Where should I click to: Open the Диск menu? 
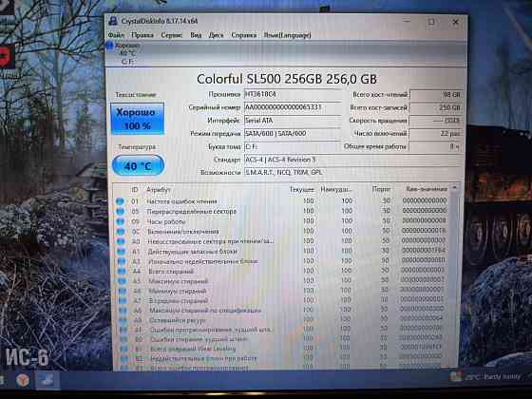pyautogui.click(x=216, y=35)
